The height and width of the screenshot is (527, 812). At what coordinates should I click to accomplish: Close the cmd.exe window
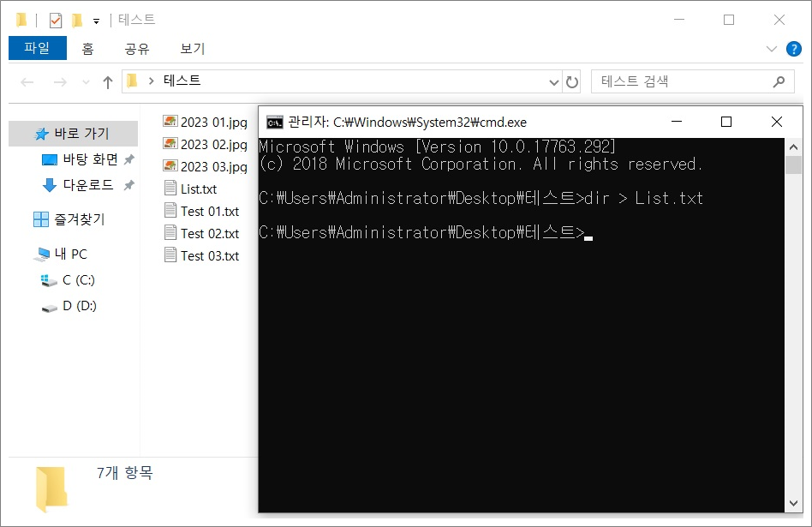(x=777, y=122)
